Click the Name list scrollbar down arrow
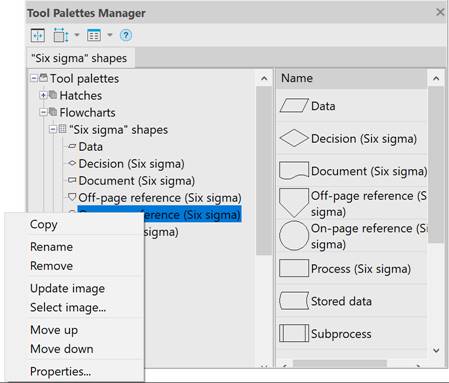This screenshot has width=449, height=383. pos(436,350)
